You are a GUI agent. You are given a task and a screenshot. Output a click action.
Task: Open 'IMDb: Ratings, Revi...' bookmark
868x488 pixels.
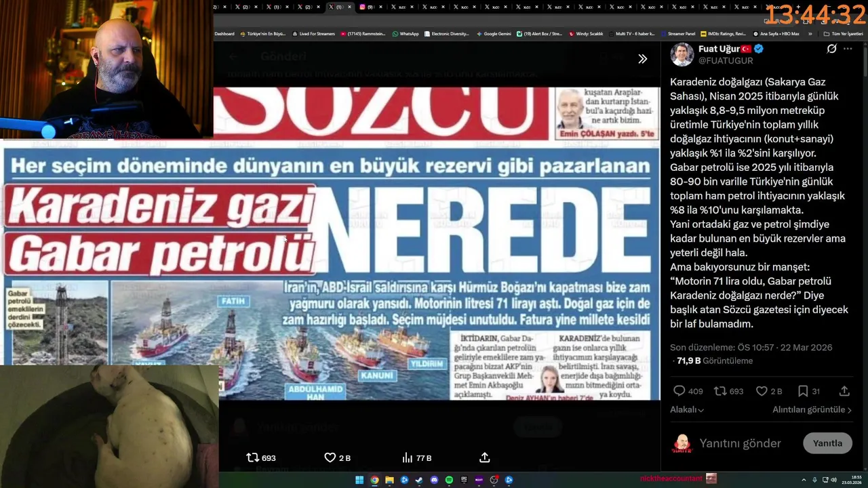pyautogui.click(x=723, y=33)
